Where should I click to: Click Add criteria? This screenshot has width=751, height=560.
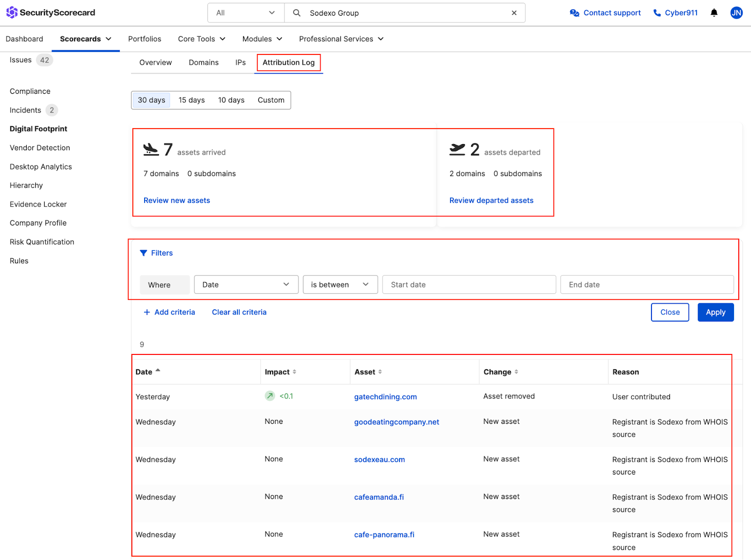175,312
